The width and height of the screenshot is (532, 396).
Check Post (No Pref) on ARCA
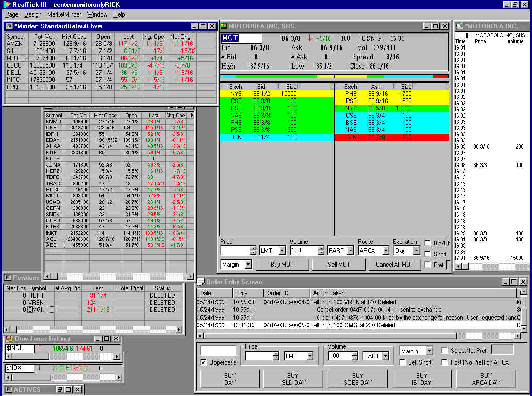coord(444,362)
